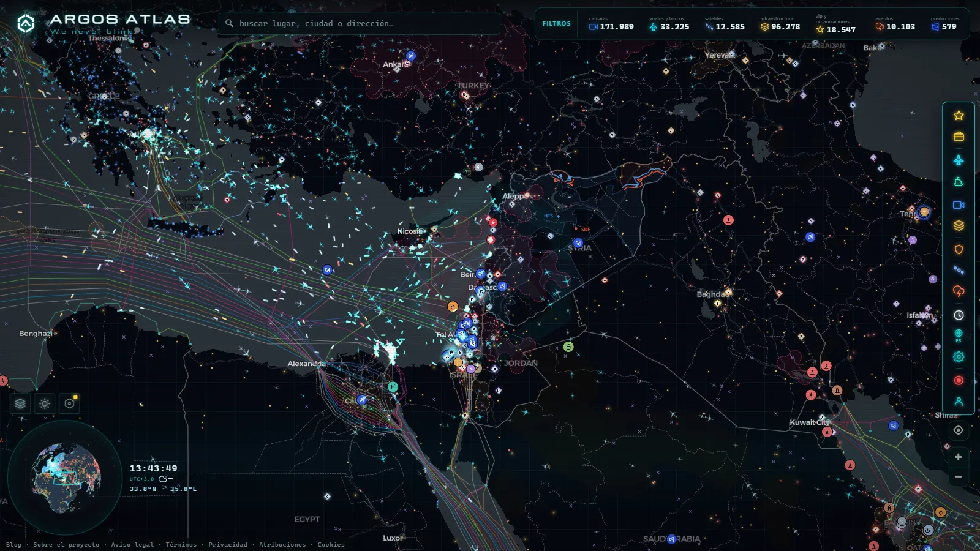Open the Cookies footer link

click(331, 545)
